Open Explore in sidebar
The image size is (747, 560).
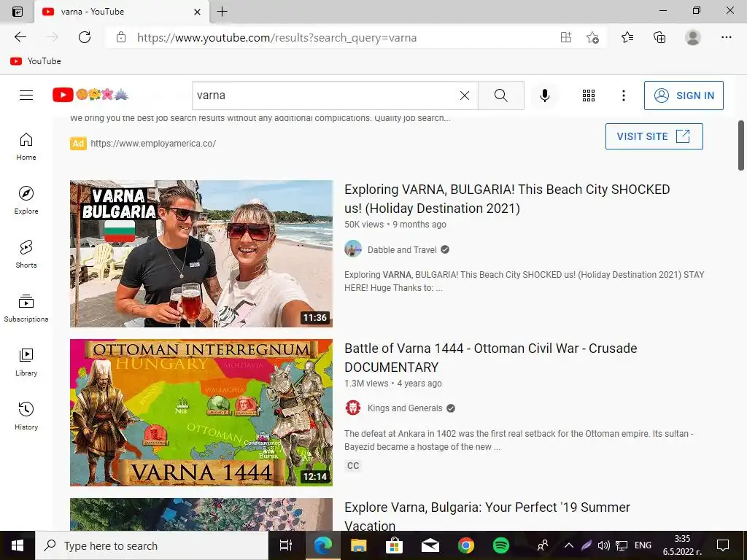pos(26,200)
